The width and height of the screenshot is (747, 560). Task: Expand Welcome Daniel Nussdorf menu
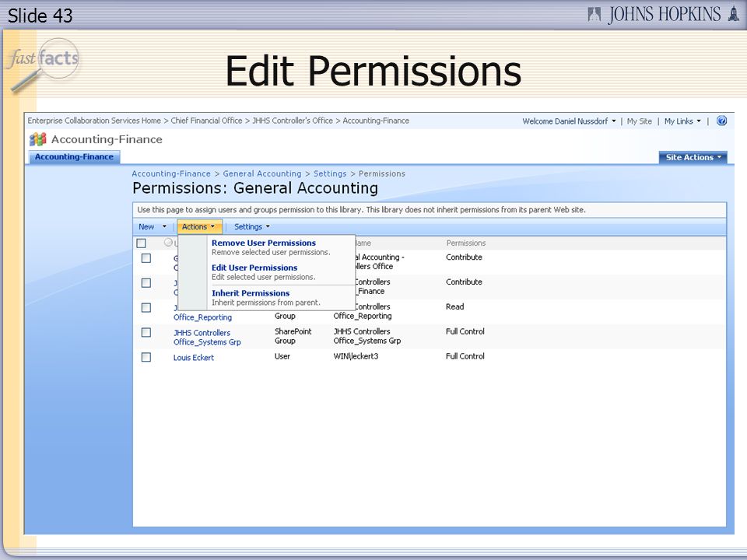[x=569, y=121]
